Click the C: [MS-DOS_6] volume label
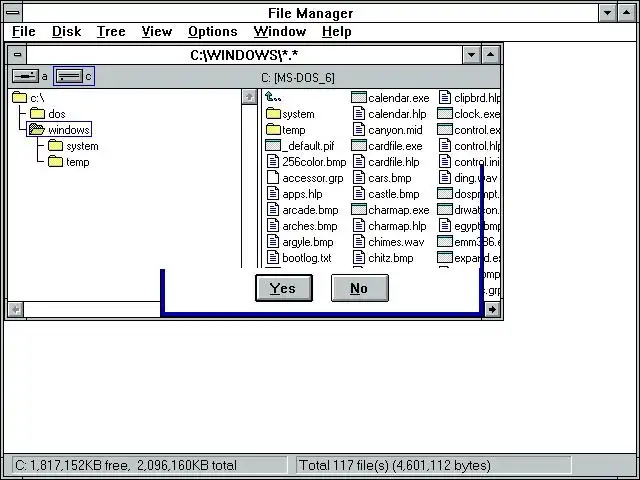The image size is (640, 480). [x=298, y=78]
